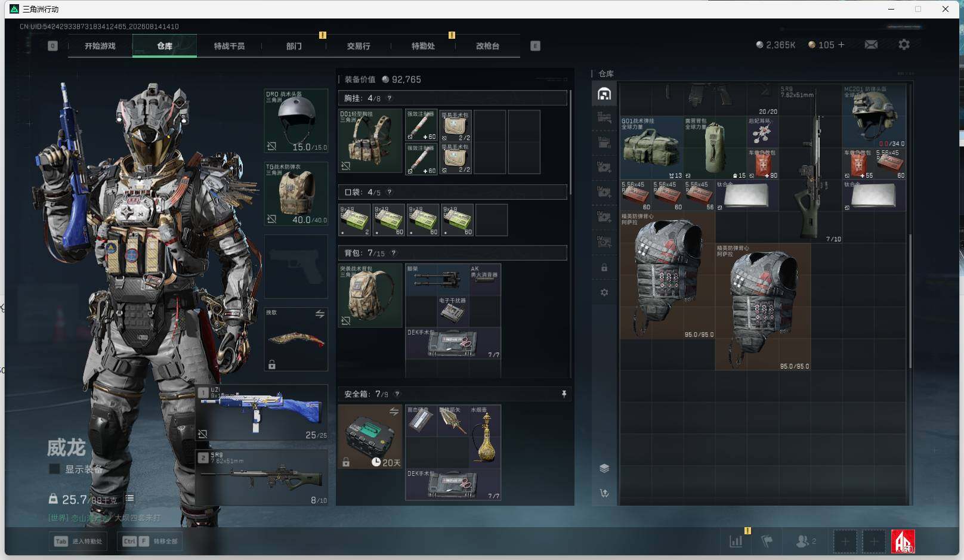Click the equipment panel vertical scrollbar
The image size is (964, 560).
point(570,141)
